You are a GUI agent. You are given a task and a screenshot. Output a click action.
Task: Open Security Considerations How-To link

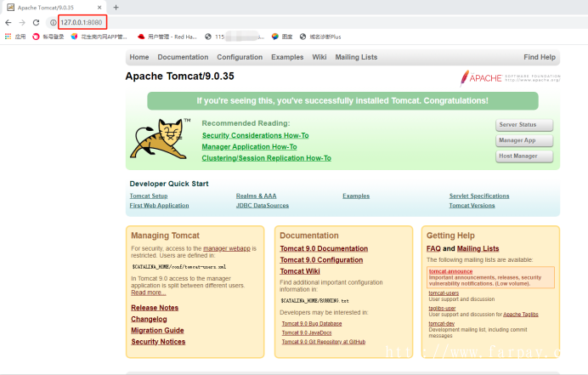click(255, 135)
